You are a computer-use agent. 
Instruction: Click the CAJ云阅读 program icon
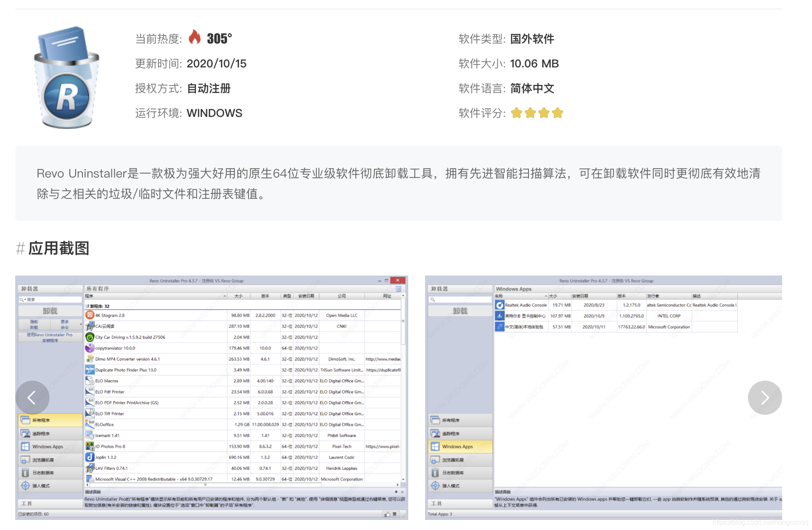[90, 326]
